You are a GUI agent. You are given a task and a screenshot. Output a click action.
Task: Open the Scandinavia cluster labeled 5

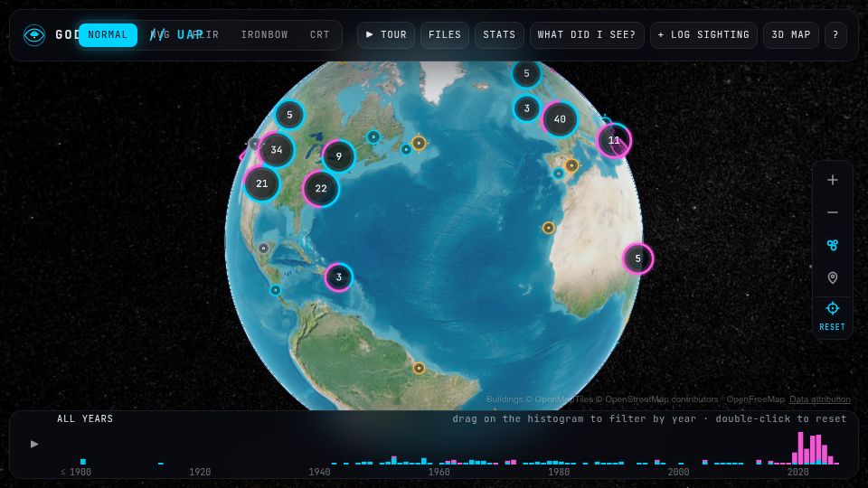coord(526,73)
